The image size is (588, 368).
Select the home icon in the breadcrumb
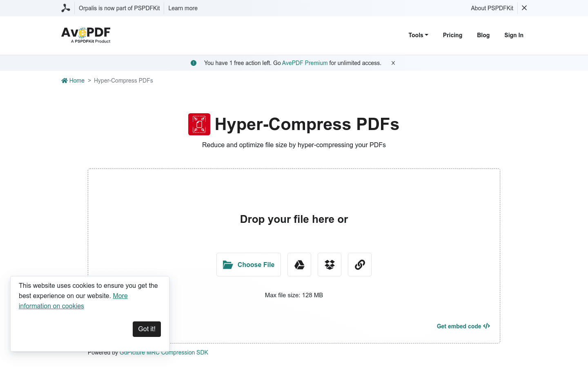click(64, 80)
